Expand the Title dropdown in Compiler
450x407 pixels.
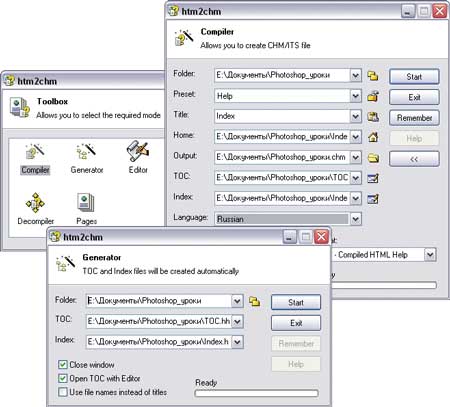[356, 116]
